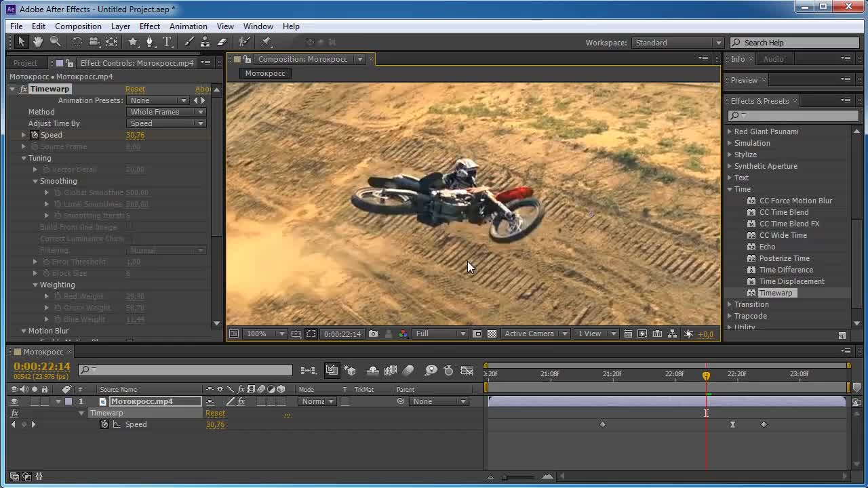Select the Type text tool
Viewport: 868px width, 488px height.
[167, 42]
